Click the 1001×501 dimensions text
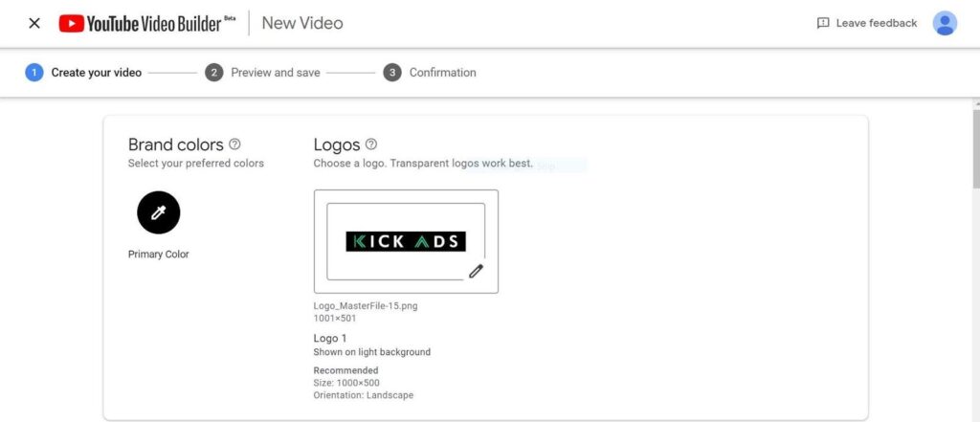980x422 pixels. [x=335, y=319]
